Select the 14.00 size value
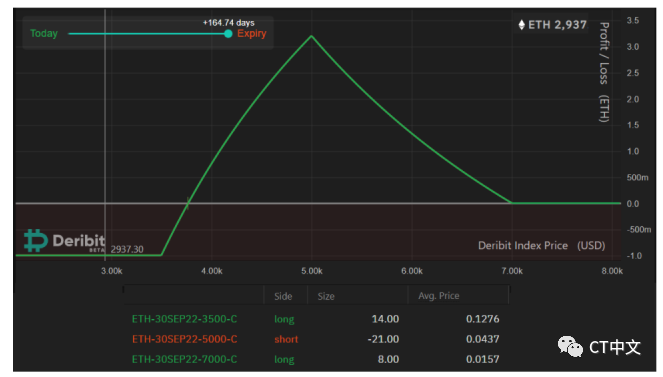The height and width of the screenshot is (377, 663). coord(385,319)
